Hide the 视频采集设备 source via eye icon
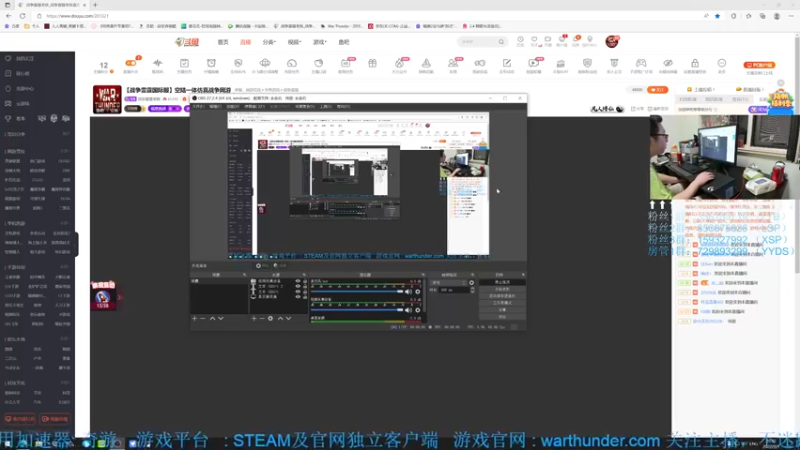The width and height of the screenshot is (800, 450). click(x=298, y=281)
